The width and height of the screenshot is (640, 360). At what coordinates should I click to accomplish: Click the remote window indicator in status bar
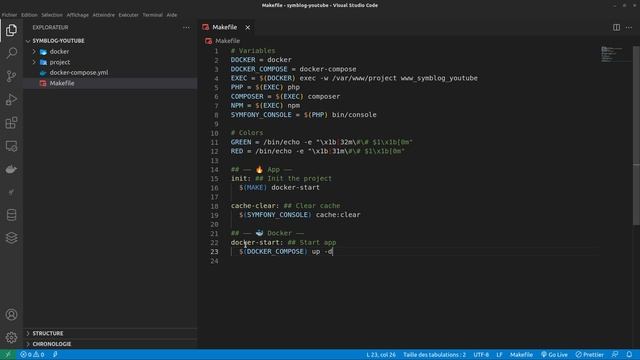click(x=7, y=355)
